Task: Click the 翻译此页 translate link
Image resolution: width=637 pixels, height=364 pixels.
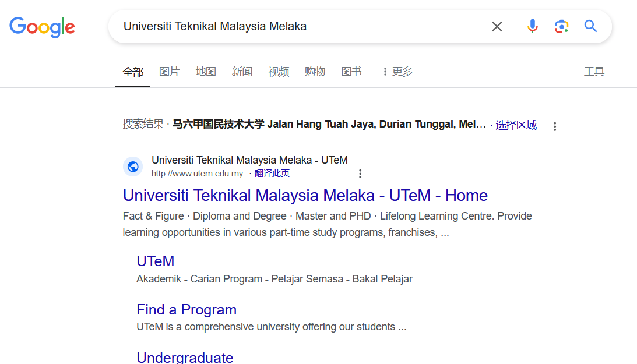Action: tap(272, 174)
